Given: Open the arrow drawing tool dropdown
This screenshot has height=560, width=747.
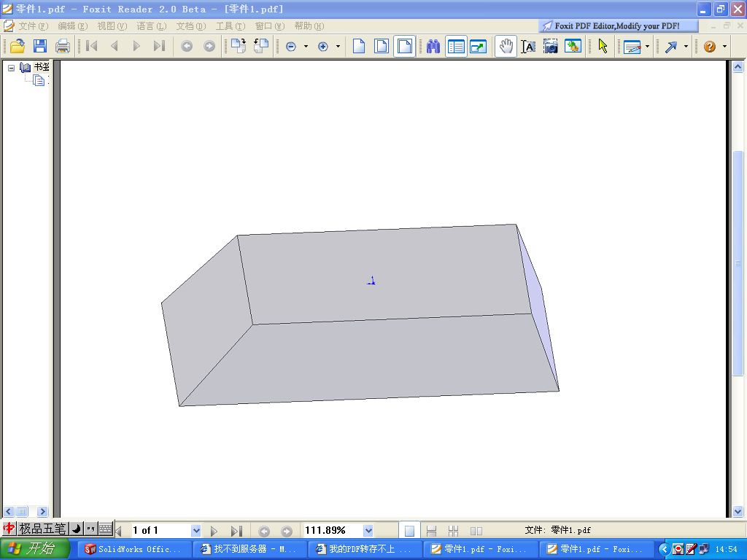Looking at the screenshot, I should click(x=686, y=46).
